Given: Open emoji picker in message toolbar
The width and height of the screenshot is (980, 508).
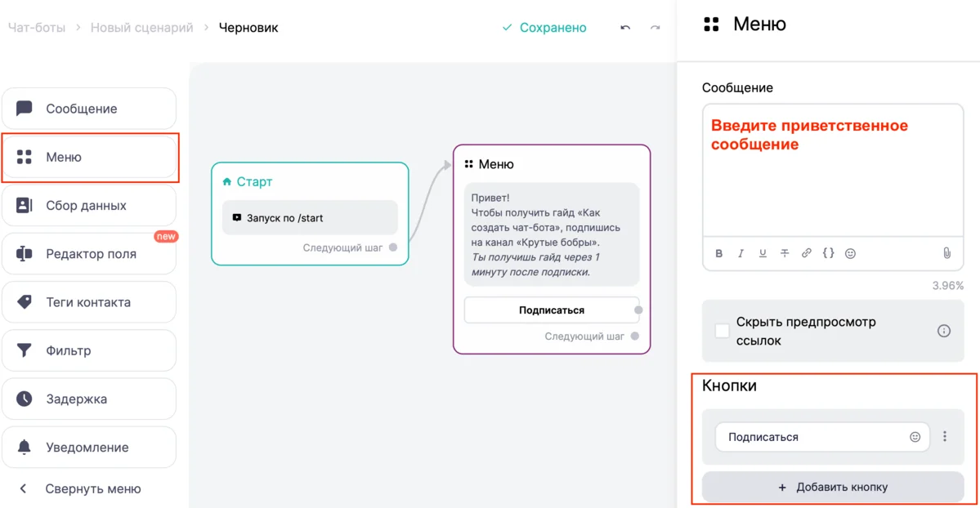Looking at the screenshot, I should coord(850,253).
